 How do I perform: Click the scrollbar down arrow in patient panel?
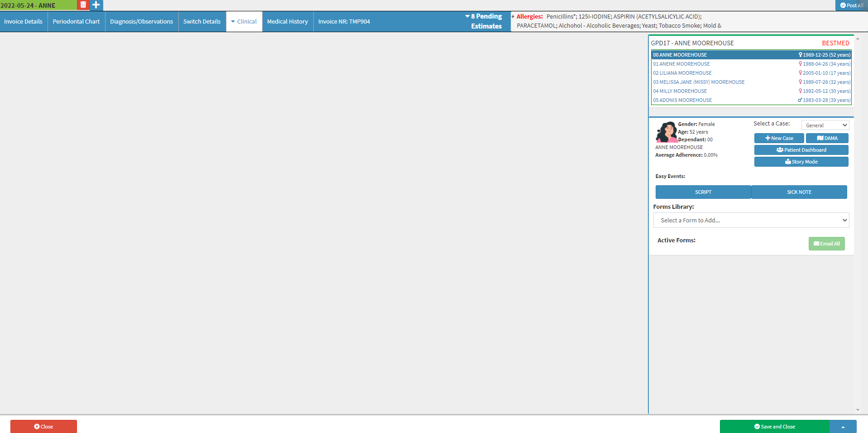(x=858, y=410)
